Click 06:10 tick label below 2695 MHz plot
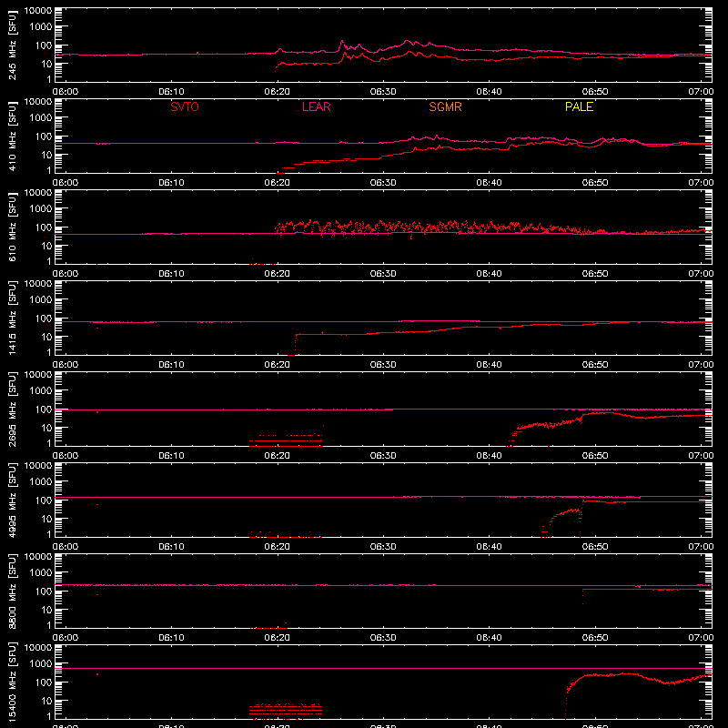 pos(171,456)
